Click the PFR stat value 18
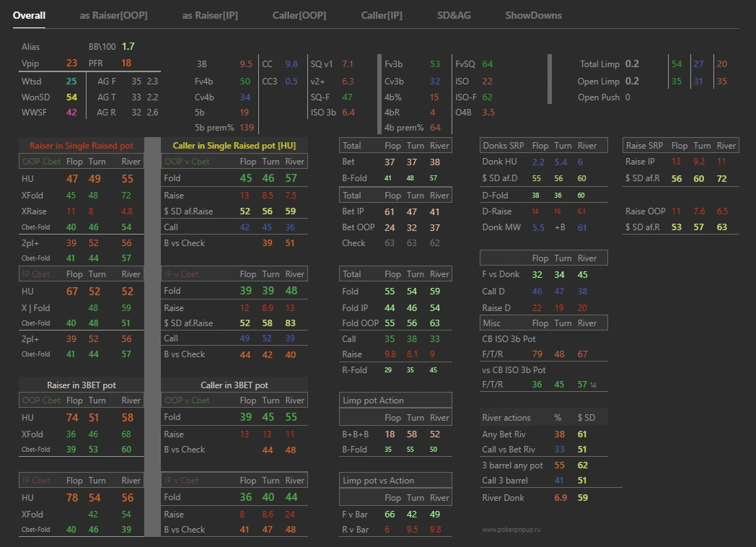Screen dimensions: 756x547 pyautogui.click(x=126, y=64)
